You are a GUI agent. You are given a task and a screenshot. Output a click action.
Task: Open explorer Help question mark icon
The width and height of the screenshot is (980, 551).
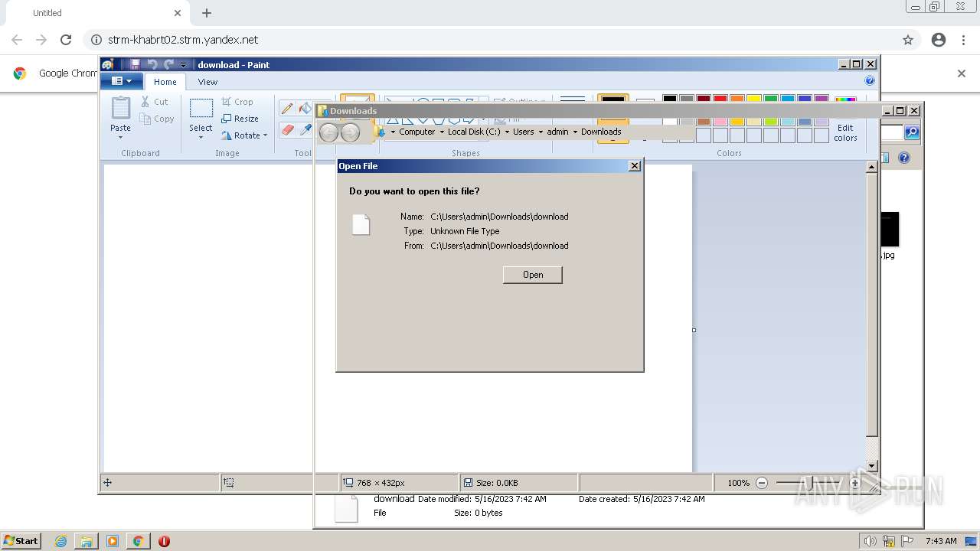pyautogui.click(x=904, y=158)
